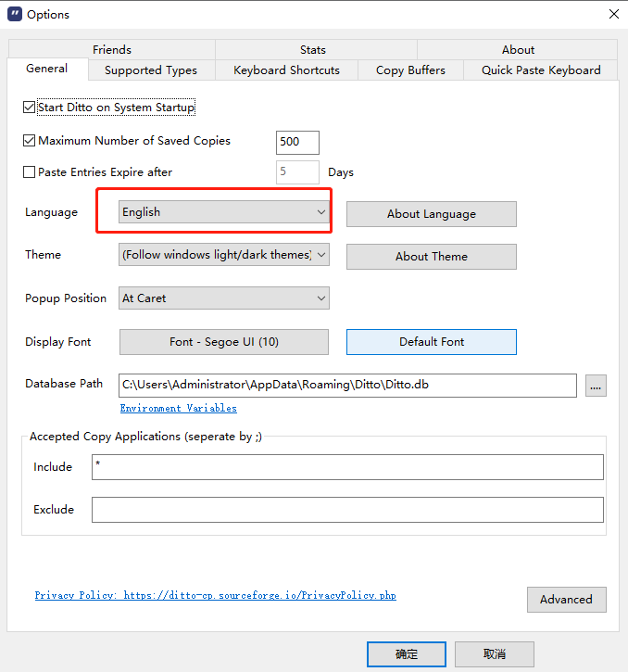This screenshot has width=628, height=672.
Task: Open the Stats tab
Action: coord(313,50)
